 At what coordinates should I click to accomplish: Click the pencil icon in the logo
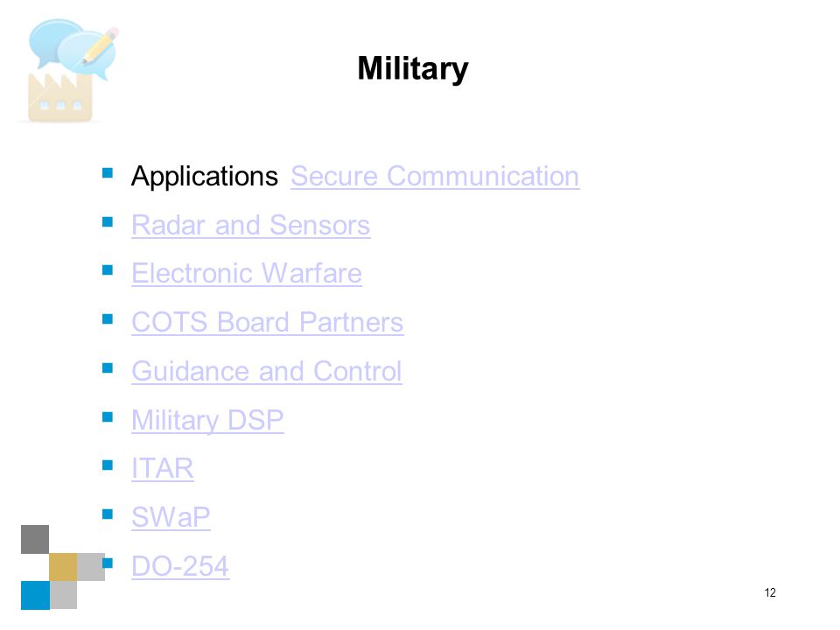[100, 46]
